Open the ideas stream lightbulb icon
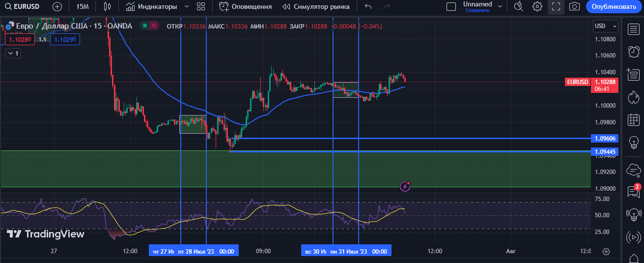 (x=633, y=215)
